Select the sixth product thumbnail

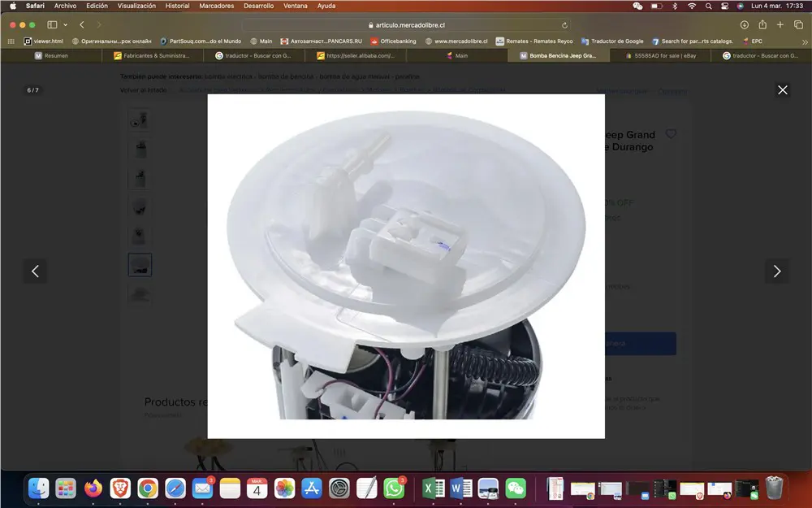140,265
